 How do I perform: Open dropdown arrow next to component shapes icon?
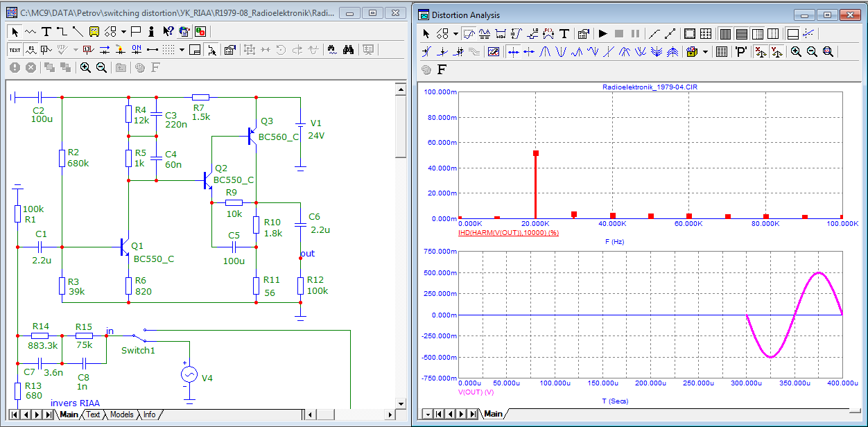tap(123, 31)
